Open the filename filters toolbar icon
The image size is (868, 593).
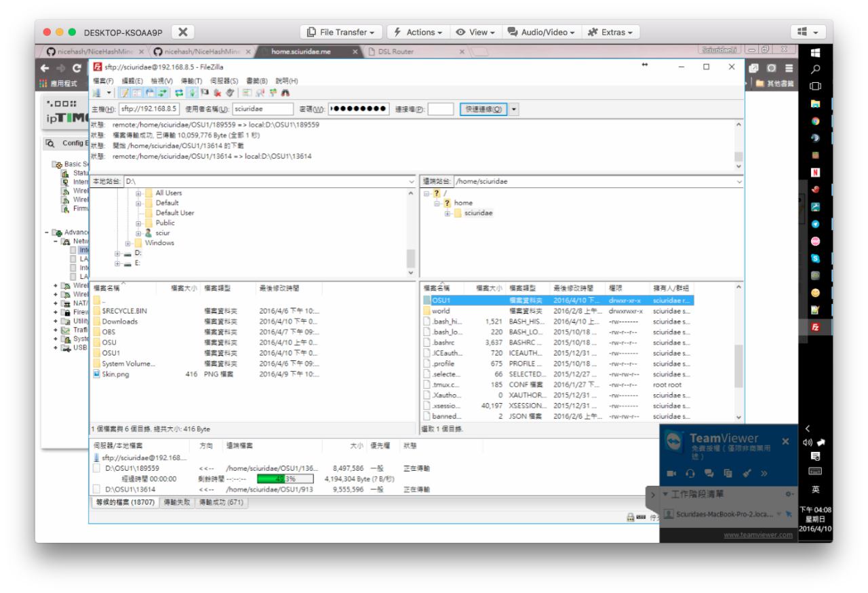point(247,93)
